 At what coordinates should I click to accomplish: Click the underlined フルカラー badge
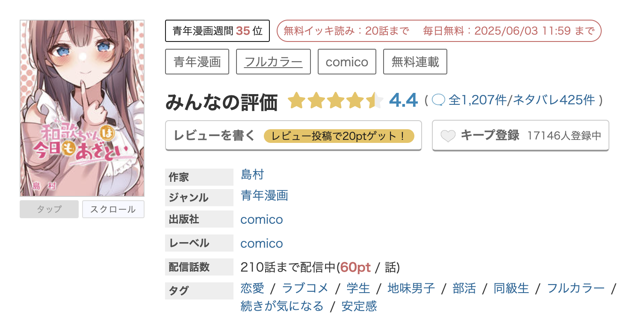tap(273, 62)
